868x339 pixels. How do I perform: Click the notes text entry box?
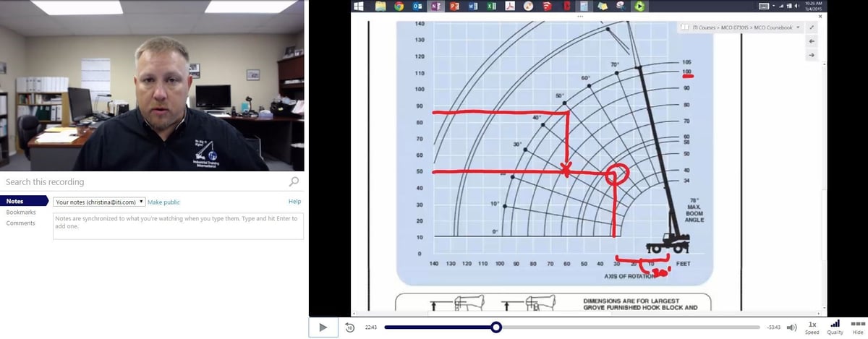[178, 226]
